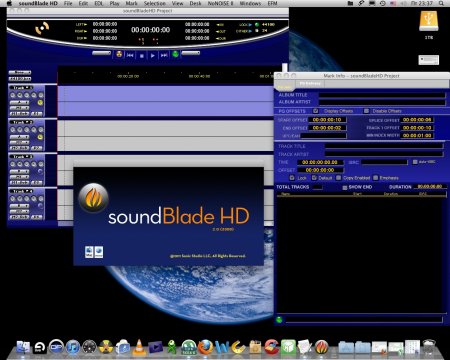Click the green alien figure icon in the Dock
This screenshot has width=450, height=360.
coord(172,347)
